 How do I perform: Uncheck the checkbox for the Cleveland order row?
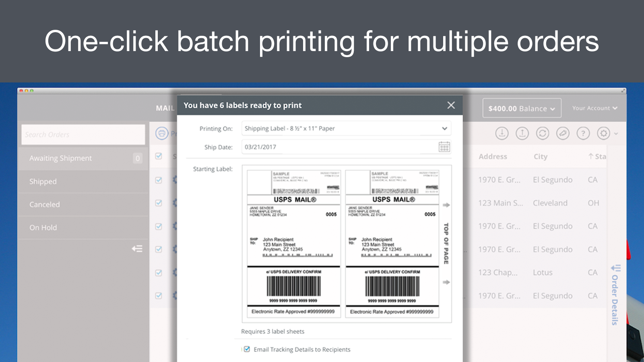pyautogui.click(x=159, y=203)
